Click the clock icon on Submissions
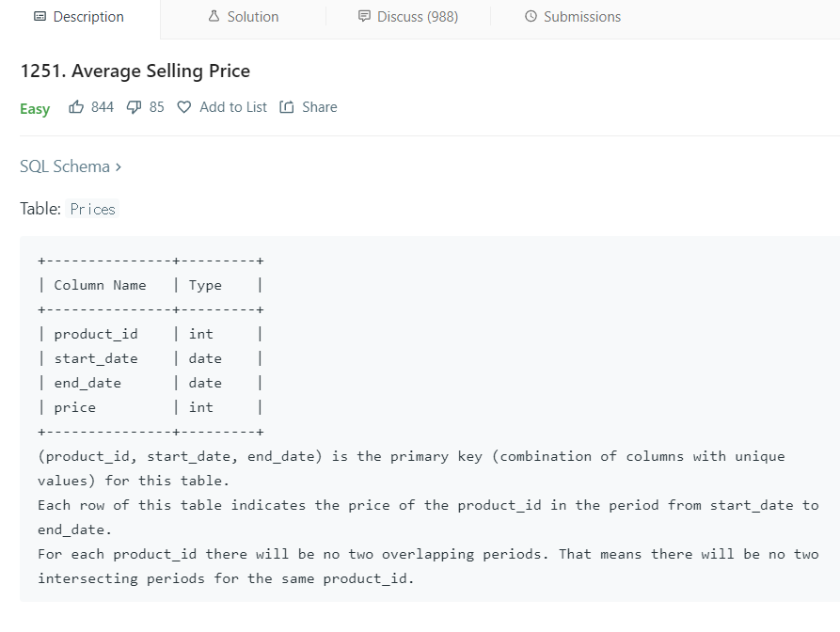This screenshot has height=632, width=840. tap(531, 17)
